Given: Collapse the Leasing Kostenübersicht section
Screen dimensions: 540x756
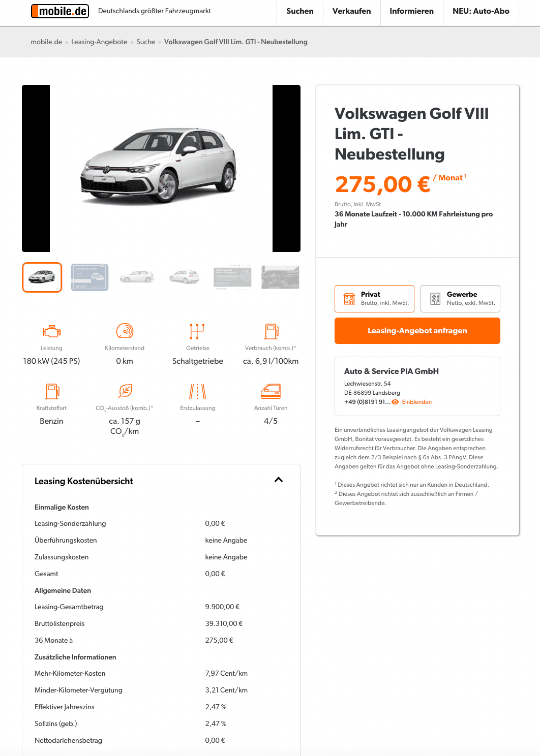Looking at the screenshot, I should pos(279,480).
